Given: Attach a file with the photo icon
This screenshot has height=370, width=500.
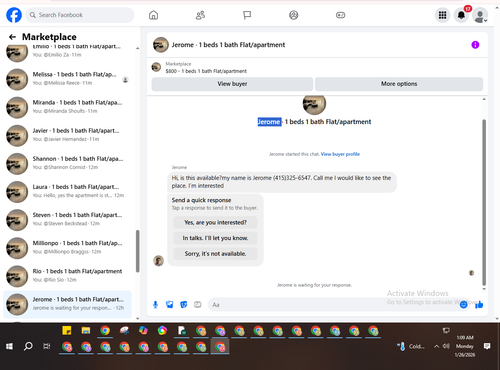Looking at the screenshot, I should [x=170, y=304].
